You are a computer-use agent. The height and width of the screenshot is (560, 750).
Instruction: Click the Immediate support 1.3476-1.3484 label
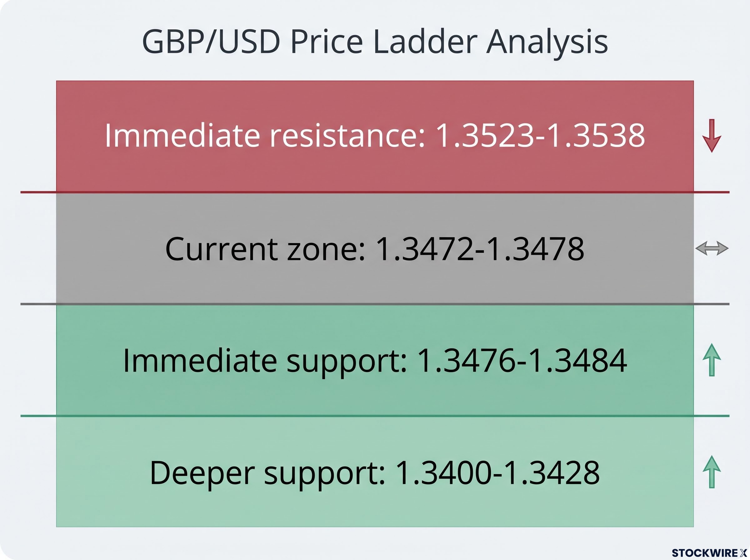[374, 361]
